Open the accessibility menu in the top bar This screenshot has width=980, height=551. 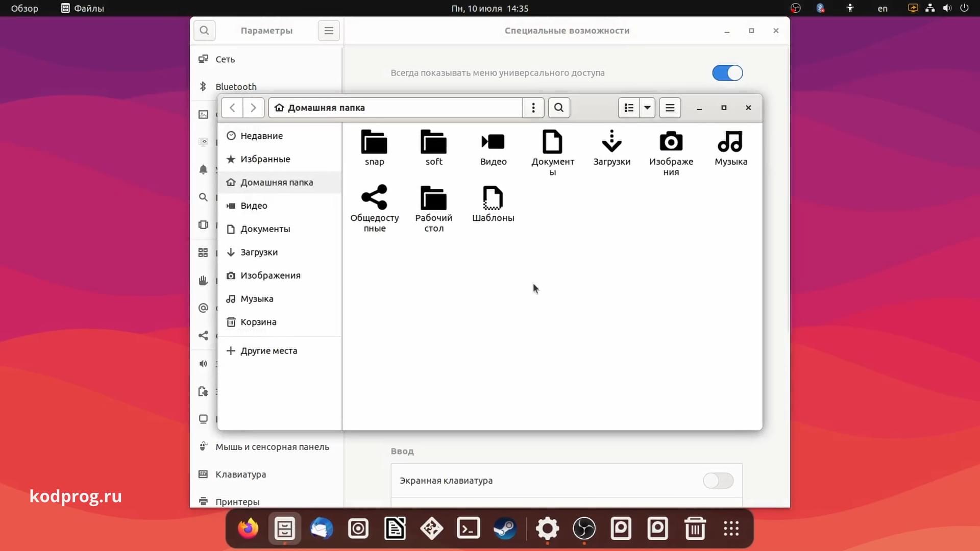click(850, 8)
